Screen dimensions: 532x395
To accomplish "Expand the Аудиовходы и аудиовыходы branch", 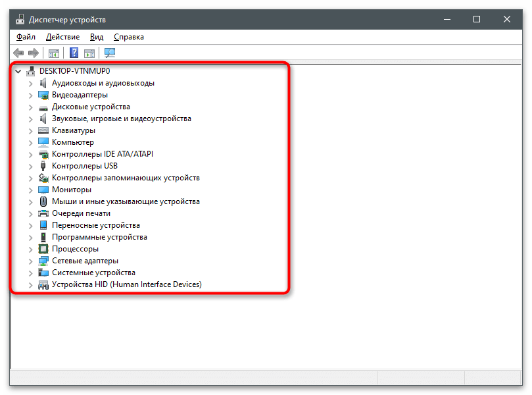I will [30, 84].
